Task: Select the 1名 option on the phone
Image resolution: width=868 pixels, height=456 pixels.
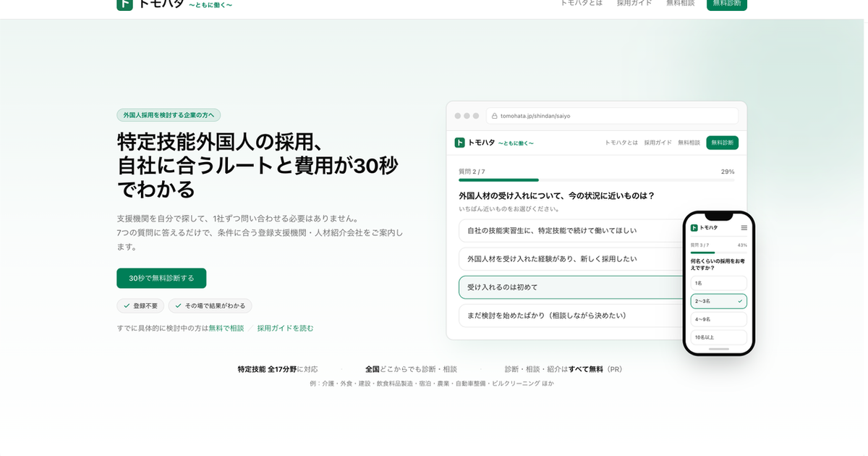Action: click(x=719, y=283)
